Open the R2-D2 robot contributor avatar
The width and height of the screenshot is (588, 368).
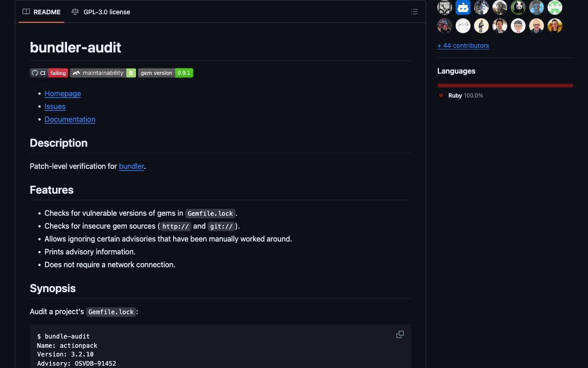click(x=481, y=7)
